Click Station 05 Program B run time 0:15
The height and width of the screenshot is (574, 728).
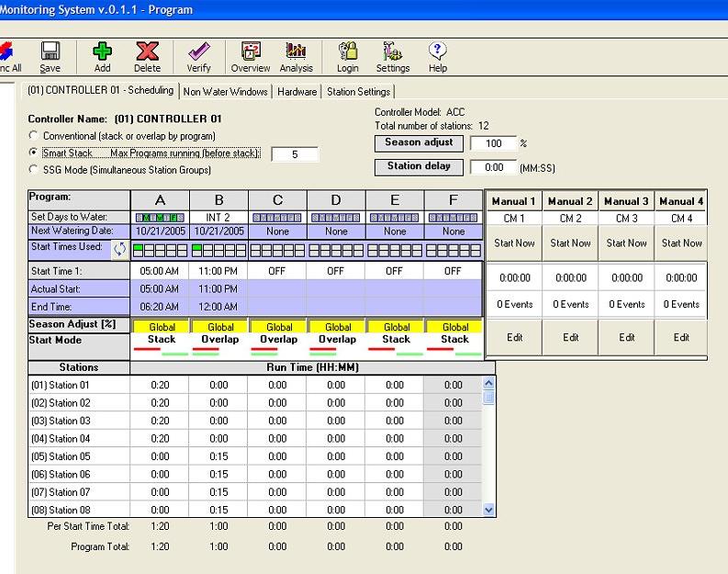(x=218, y=456)
